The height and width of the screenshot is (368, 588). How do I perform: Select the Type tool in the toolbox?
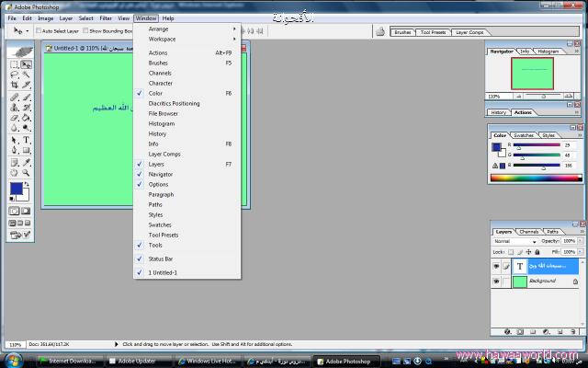coord(26,140)
